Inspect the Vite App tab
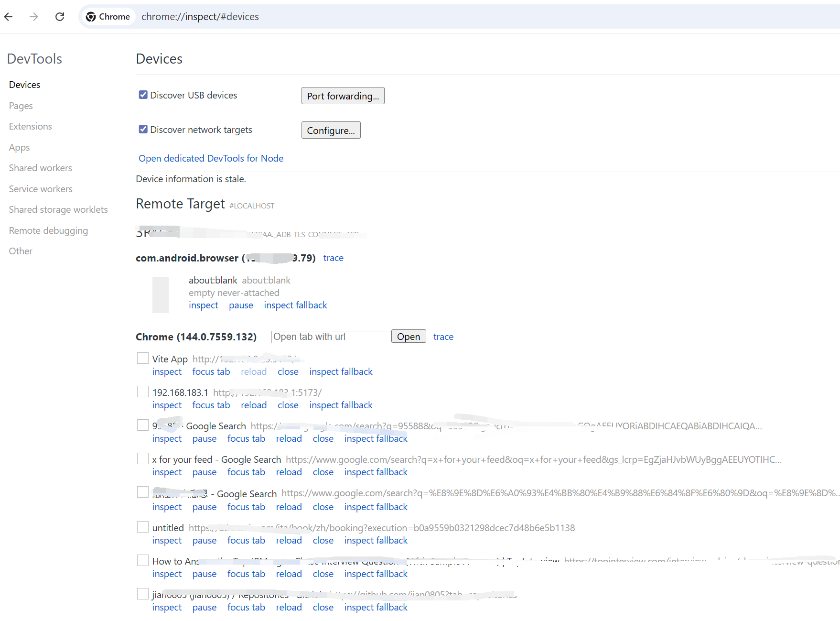The image size is (840, 621). [167, 371]
